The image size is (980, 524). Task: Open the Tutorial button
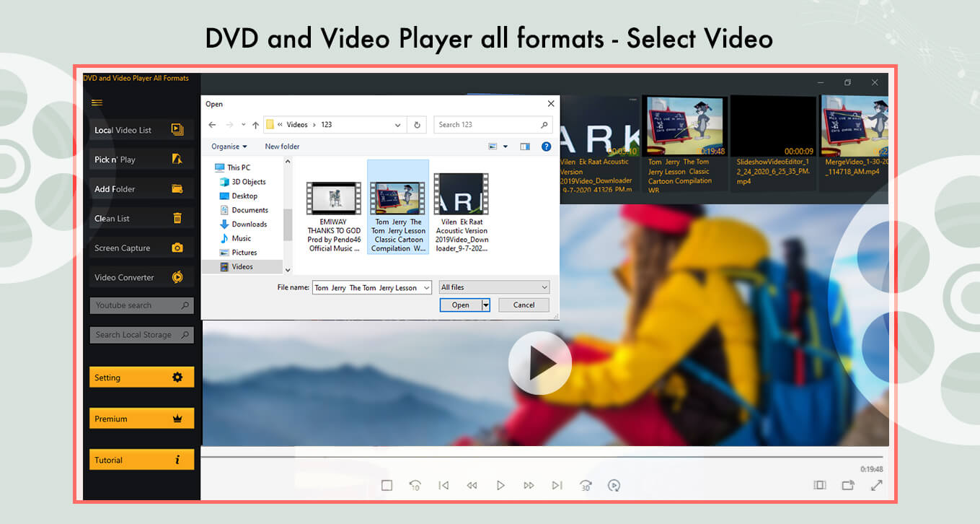[141, 460]
